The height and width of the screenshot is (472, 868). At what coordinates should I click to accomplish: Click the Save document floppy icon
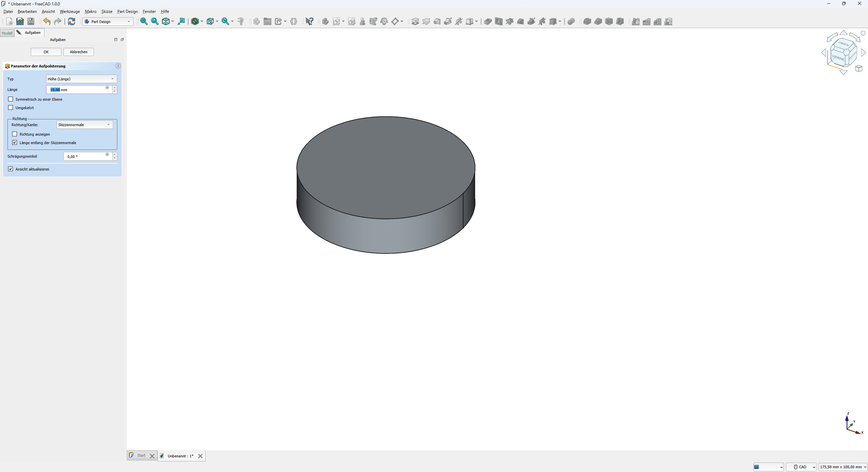pyautogui.click(x=31, y=22)
